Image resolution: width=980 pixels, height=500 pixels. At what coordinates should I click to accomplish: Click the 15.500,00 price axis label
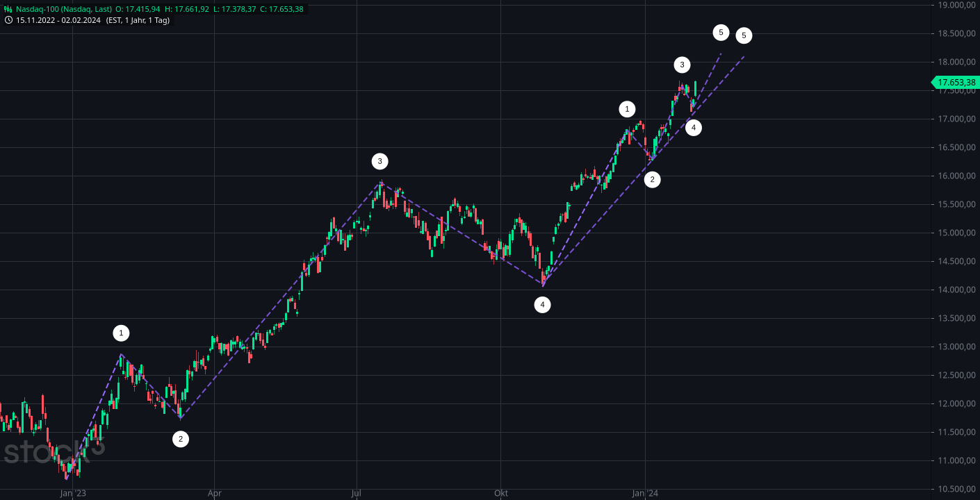956,204
